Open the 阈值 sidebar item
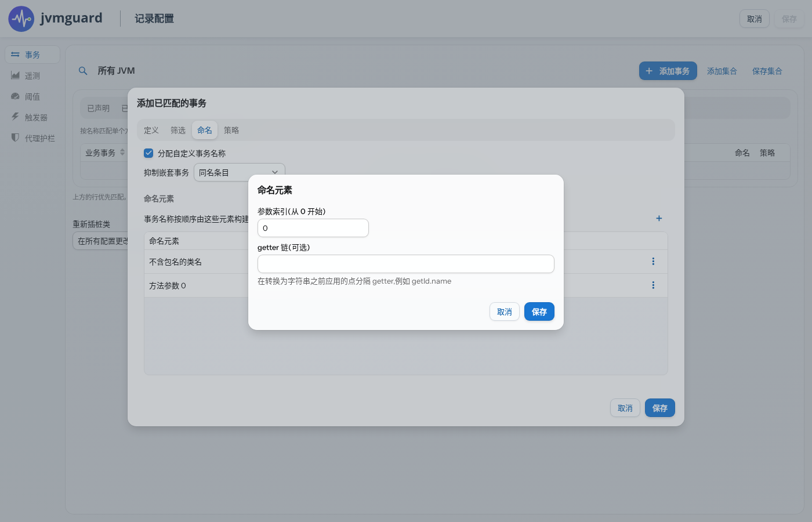The image size is (812, 522). click(x=32, y=96)
